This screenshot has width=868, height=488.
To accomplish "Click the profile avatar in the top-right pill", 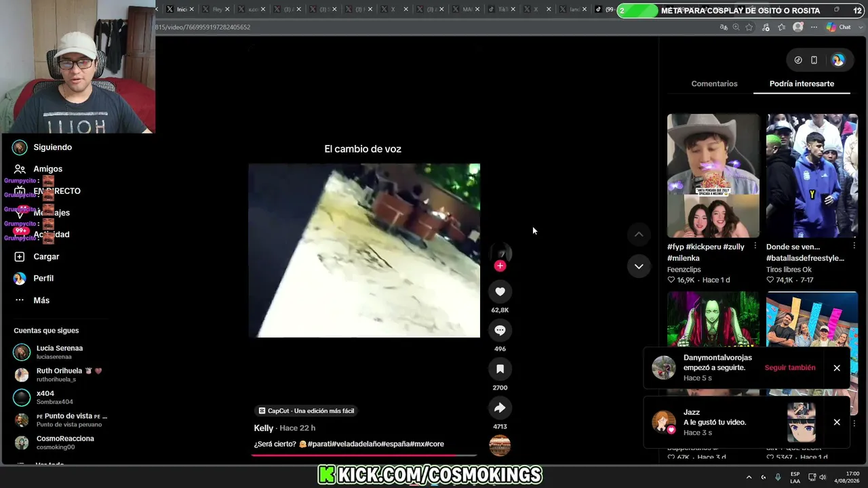I will point(838,60).
